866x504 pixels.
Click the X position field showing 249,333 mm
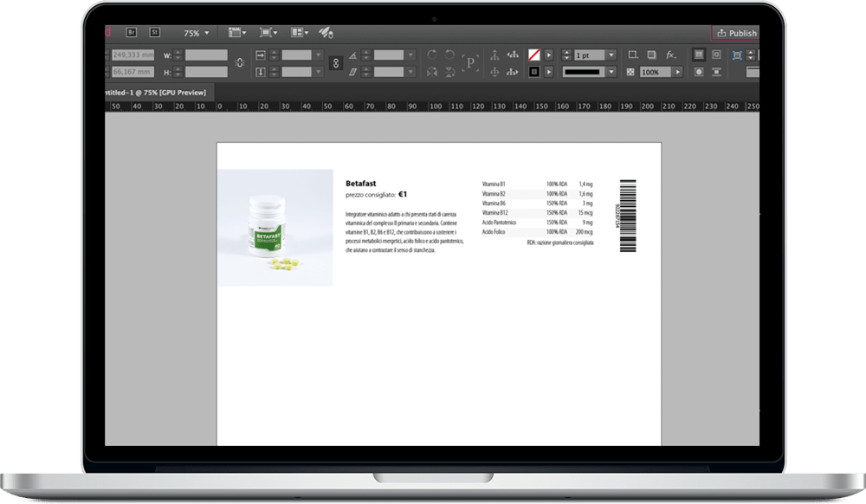tap(133, 55)
